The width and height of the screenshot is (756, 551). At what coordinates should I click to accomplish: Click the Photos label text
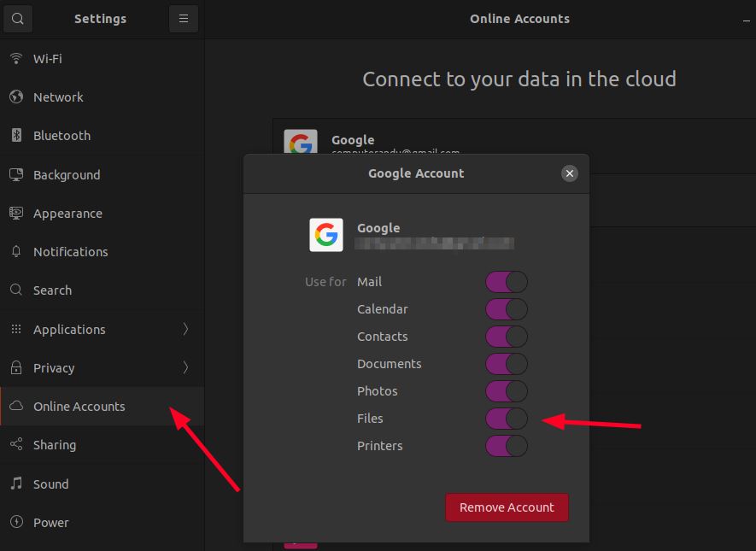377,391
